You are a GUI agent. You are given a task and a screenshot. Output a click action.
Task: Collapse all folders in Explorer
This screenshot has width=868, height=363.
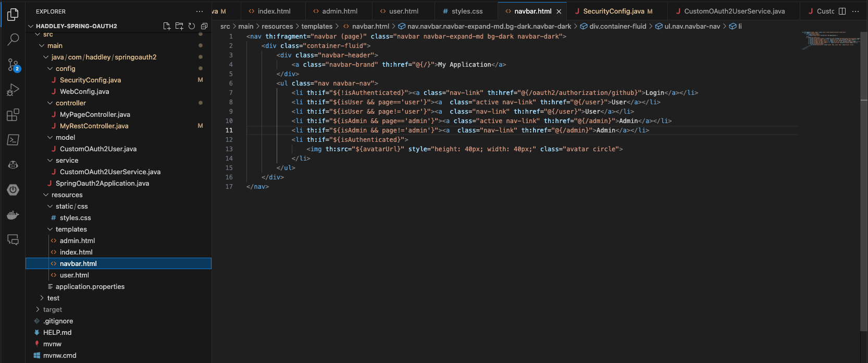click(204, 26)
